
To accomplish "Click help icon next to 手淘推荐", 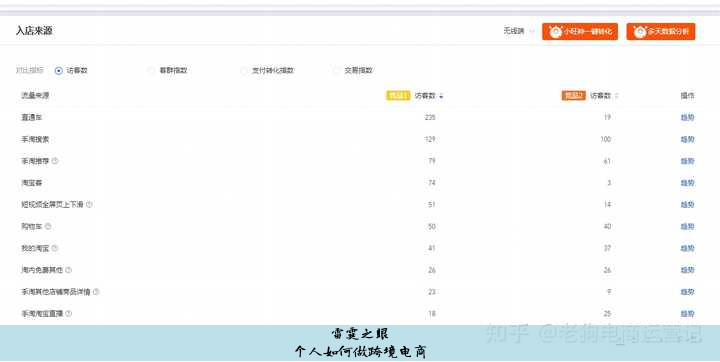I will tap(55, 161).
